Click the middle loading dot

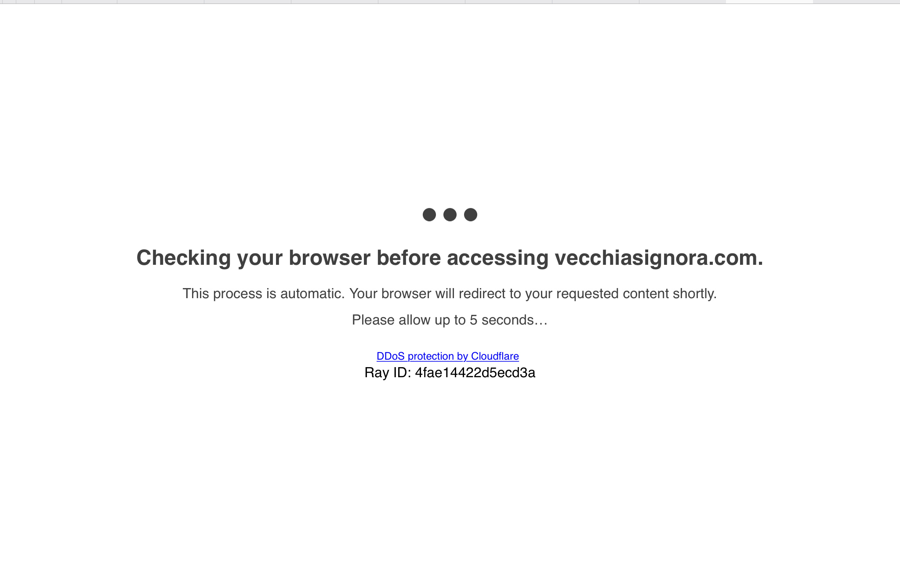(450, 215)
